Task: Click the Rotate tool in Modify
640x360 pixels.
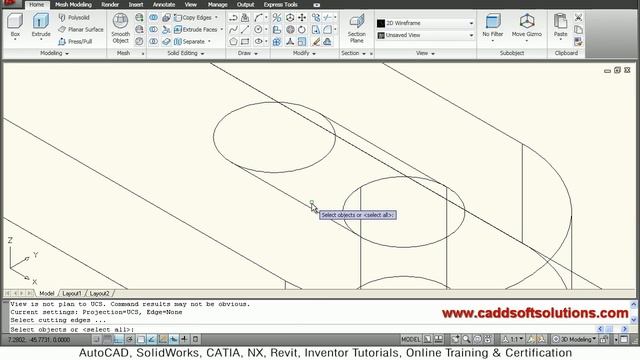Action: (302, 29)
